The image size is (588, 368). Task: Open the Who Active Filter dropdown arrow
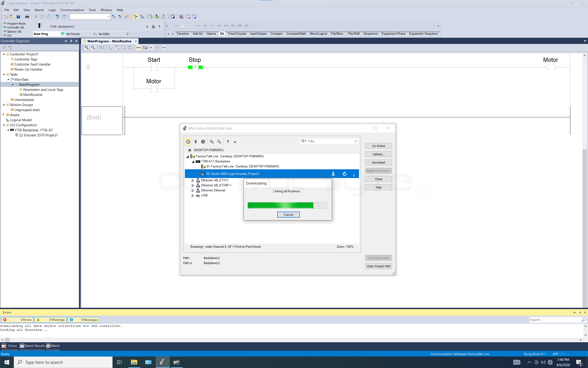coord(355,141)
